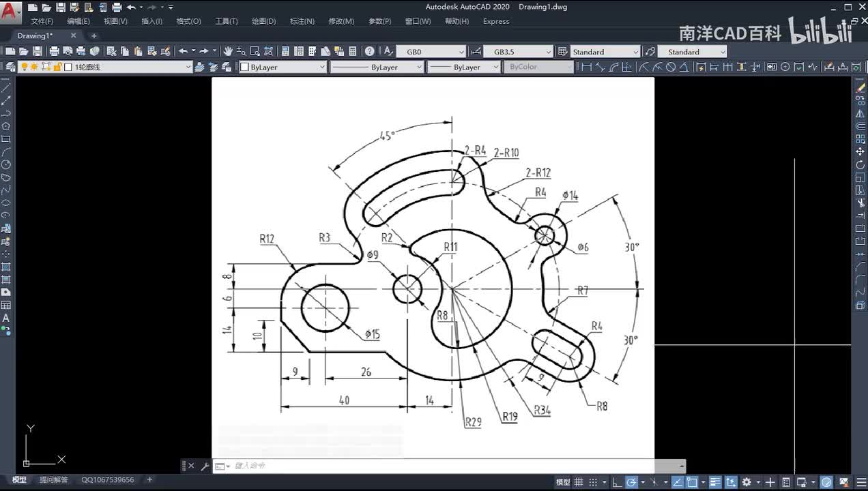The height and width of the screenshot is (491, 868).
Task: Open the ByLayer color control dropdown
Action: [283, 67]
